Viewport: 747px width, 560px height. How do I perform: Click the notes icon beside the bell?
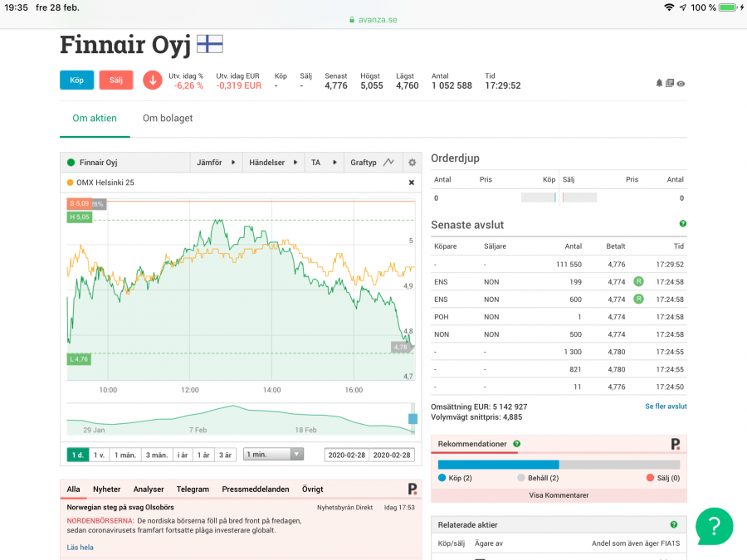point(670,83)
